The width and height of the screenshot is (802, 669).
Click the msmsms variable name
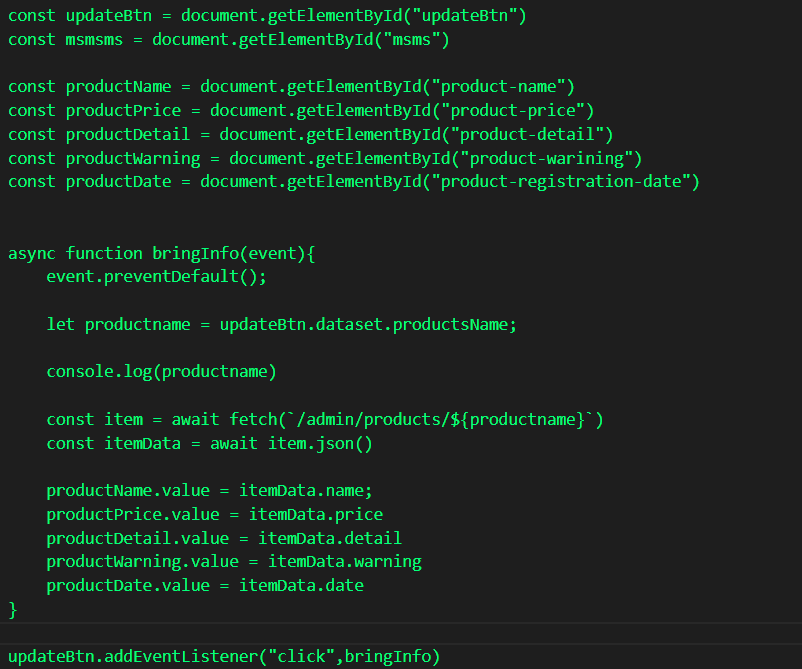(94, 39)
